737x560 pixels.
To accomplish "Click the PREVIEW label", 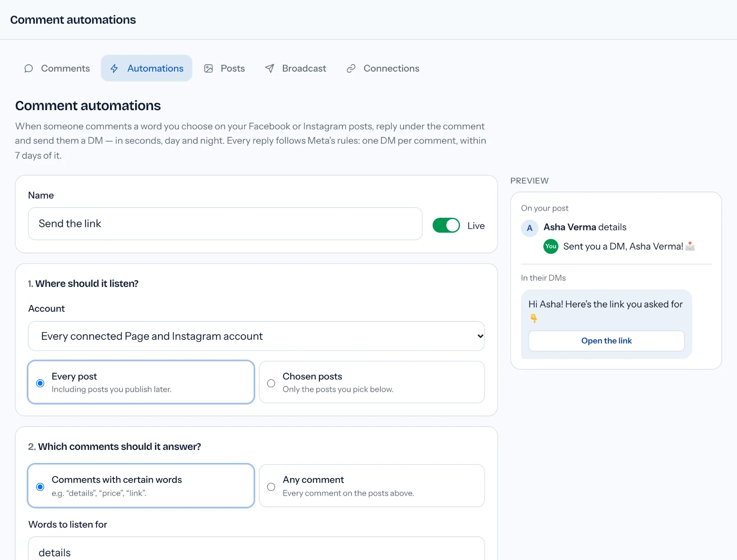I will coord(529,181).
